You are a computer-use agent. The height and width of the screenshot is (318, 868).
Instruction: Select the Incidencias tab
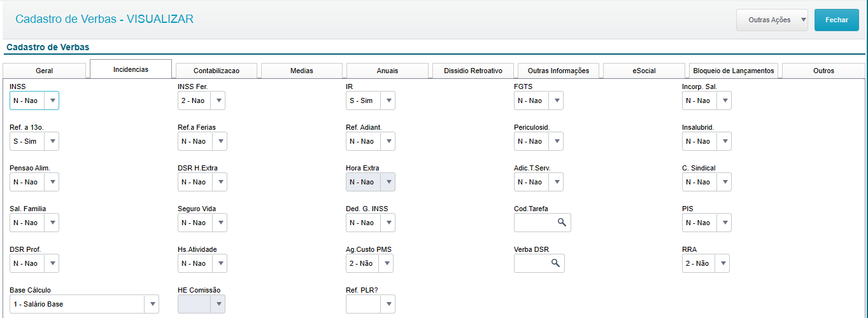(x=131, y=69)
